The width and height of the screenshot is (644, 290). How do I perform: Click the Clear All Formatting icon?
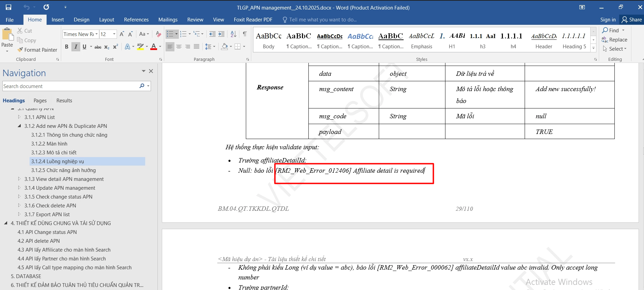tap(158, 34)
